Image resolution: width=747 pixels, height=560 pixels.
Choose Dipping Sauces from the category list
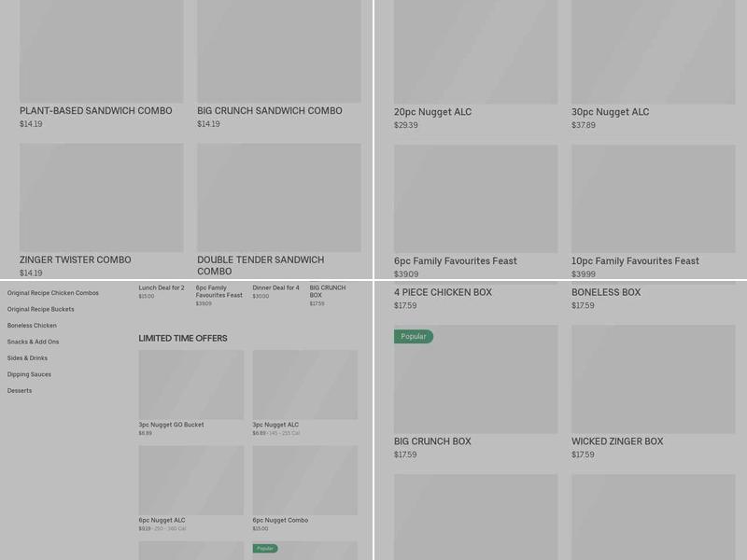(29, 374)
